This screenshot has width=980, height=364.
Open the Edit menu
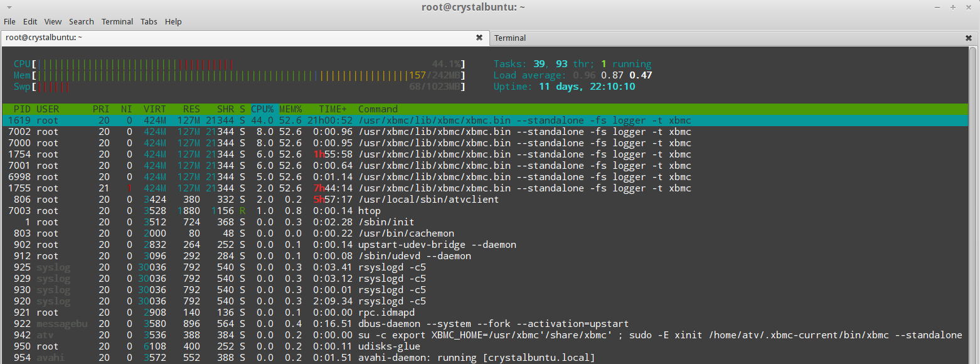30,21
